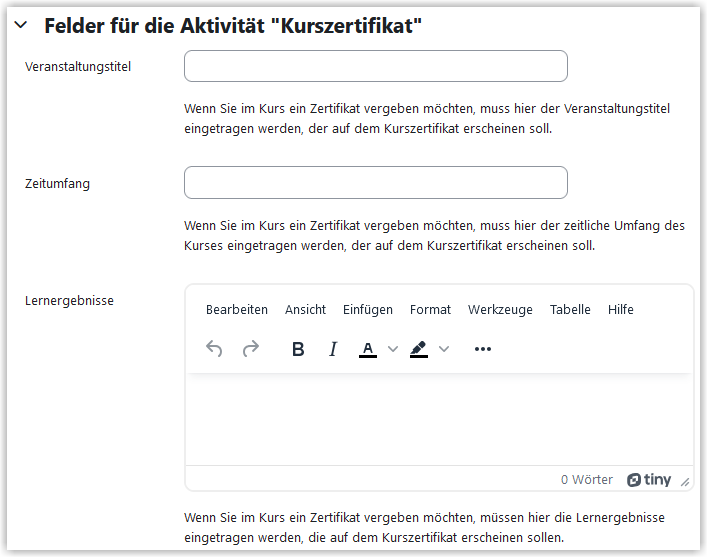Open the Einfügen menu in editor
This screenshot has height=558, width=708.
(x=368, y=310)
